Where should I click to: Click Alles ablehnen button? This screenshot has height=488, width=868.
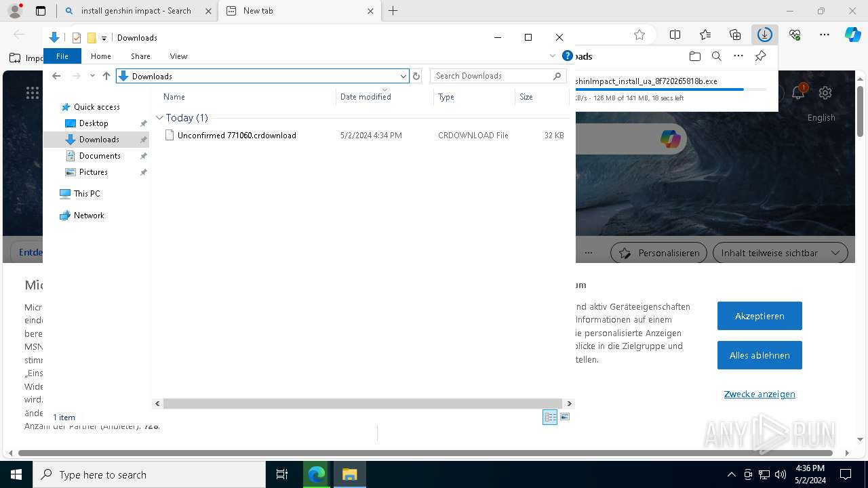[759, 355]
